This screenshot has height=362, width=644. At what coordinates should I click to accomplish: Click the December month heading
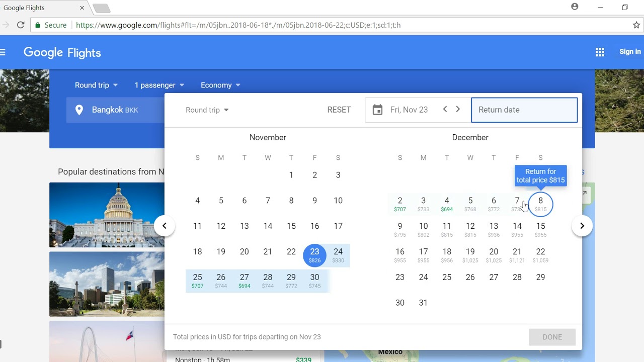click(470, 137)
